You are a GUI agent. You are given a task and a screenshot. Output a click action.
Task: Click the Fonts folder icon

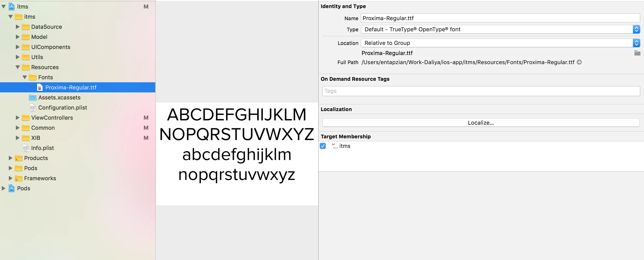coord(33,77)
